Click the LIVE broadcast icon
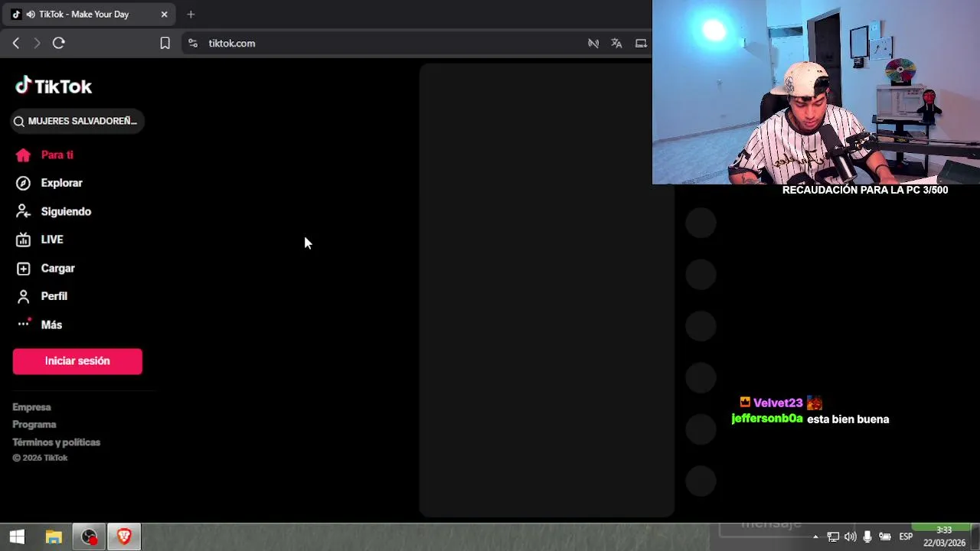980x551 pixels. pos(23,240)
